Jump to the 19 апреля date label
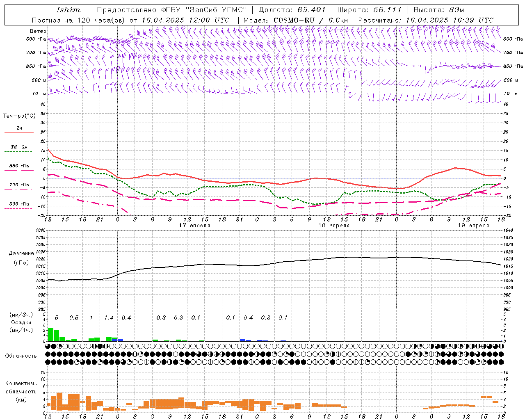The height and width of the screenshot is (420, 525). 473,226
